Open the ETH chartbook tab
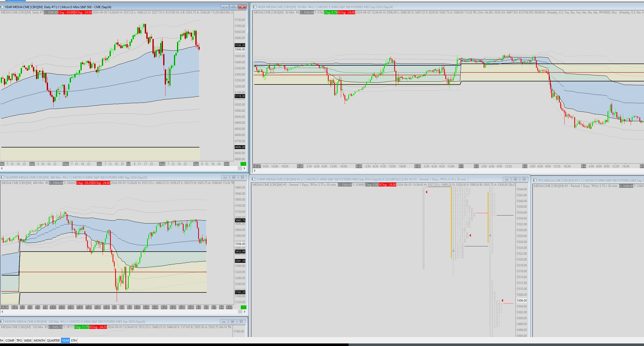 (74, 340)
